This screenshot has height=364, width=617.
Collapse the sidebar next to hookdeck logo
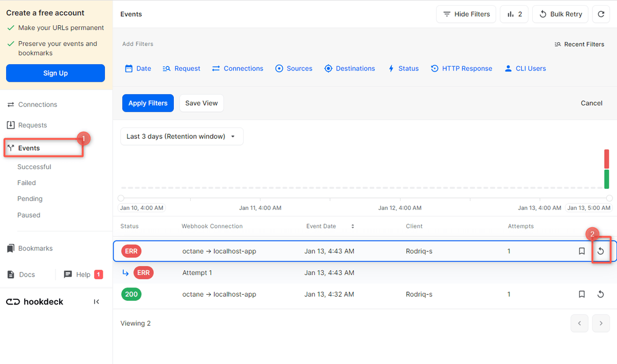click(x=96, y=302)
